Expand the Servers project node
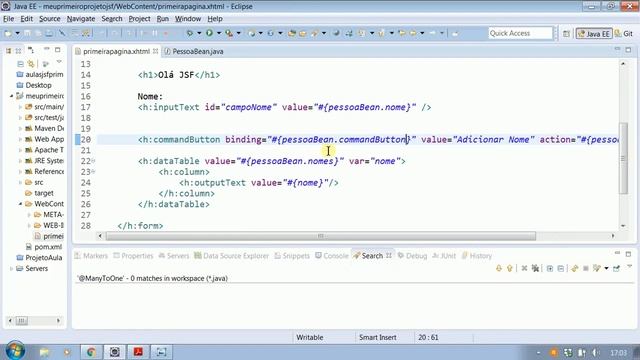 tap(11, 269)
